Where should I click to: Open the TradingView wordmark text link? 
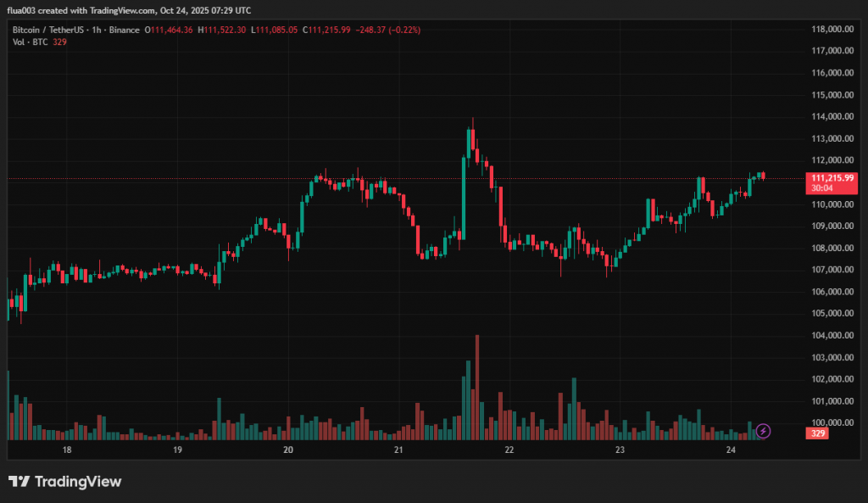pyautogui.click(x=77, y=482)
